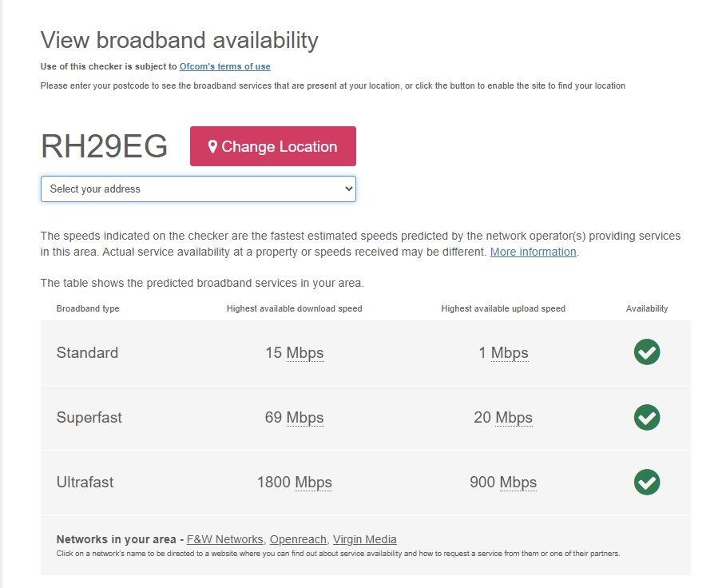Open the Openreach network link

coord(296,539)
